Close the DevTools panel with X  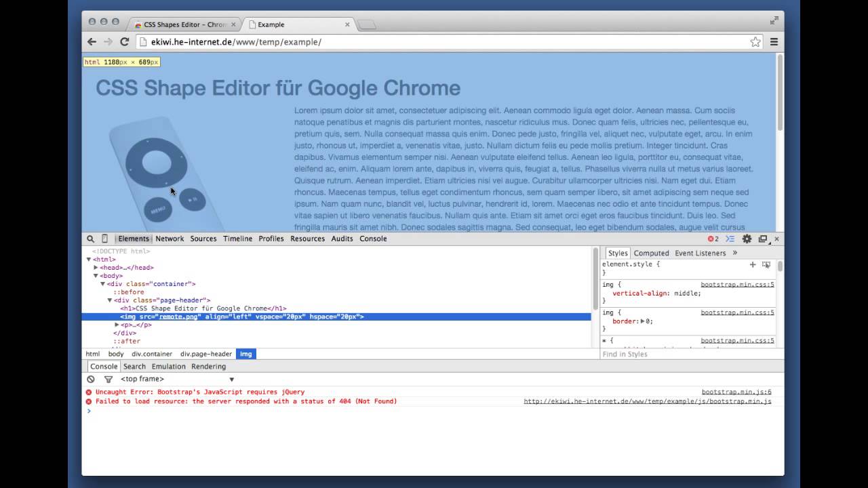[x=777, y=239]
